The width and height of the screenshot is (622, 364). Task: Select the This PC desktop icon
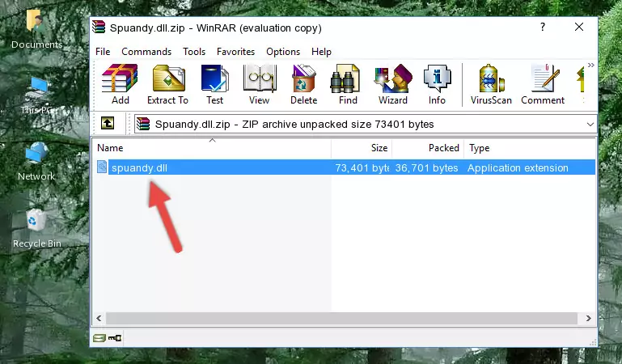pyautogui.click(x=36, y=95)
